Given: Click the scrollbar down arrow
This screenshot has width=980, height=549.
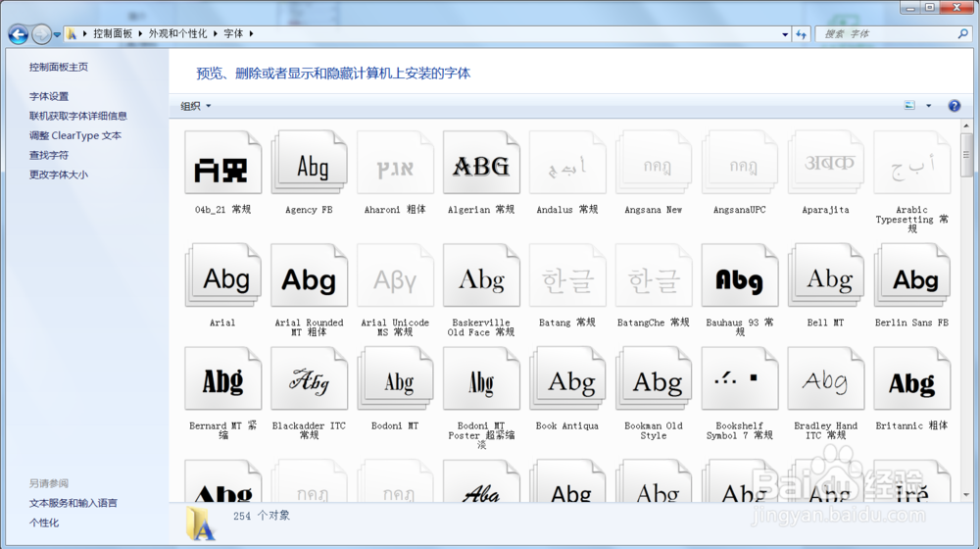Looking at the screenshot, I should pos(966,495).
